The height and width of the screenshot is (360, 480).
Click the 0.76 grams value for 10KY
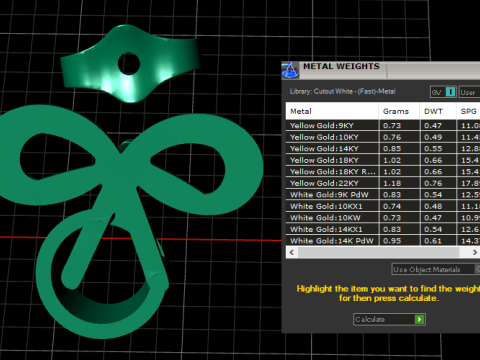392,137
